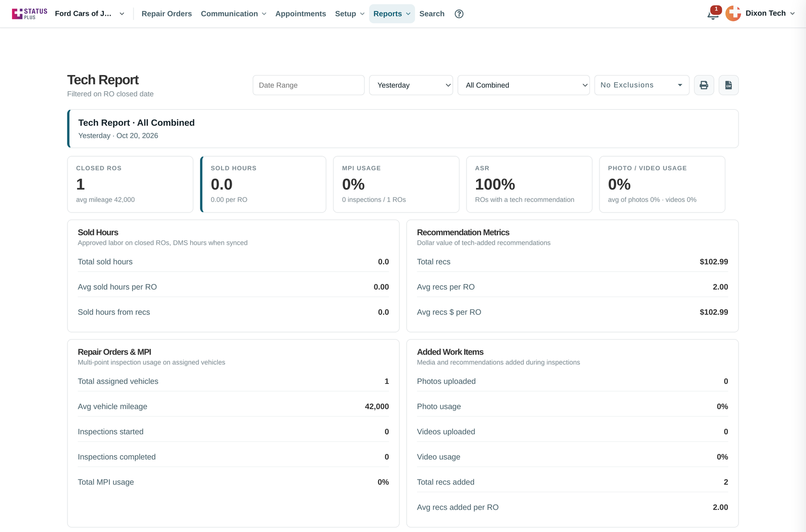Open the Search page
The image size is (806, 532).
432,14
